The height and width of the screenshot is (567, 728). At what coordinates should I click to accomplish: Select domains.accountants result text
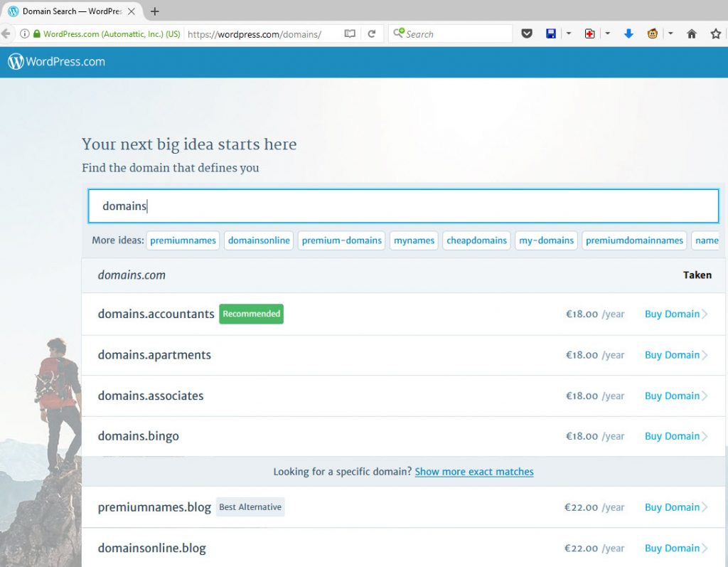pos(156,314)
